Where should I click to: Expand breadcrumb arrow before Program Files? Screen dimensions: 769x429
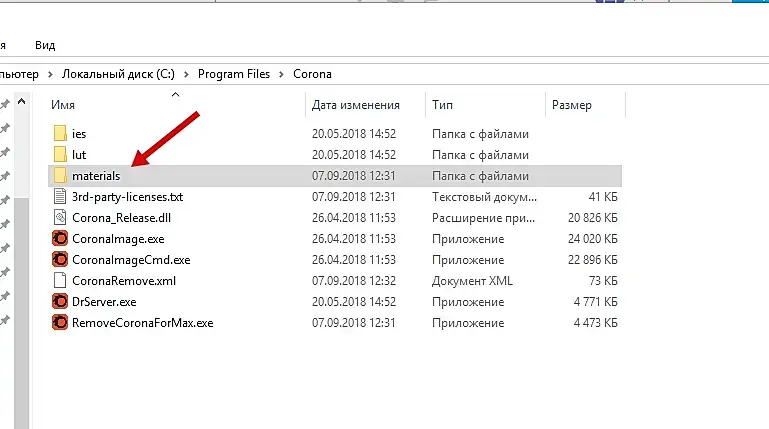pos(189,74)
